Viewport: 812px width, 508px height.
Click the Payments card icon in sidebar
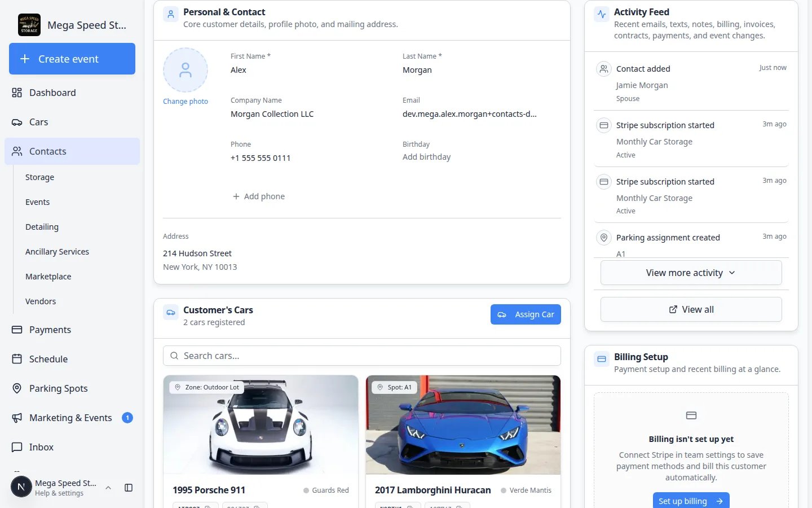point(17,330)
